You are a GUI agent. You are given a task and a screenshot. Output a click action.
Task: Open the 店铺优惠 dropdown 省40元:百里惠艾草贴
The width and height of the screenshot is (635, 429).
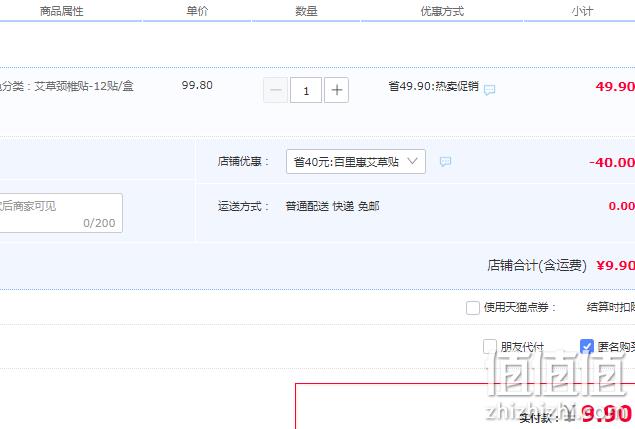click(356, 162)
